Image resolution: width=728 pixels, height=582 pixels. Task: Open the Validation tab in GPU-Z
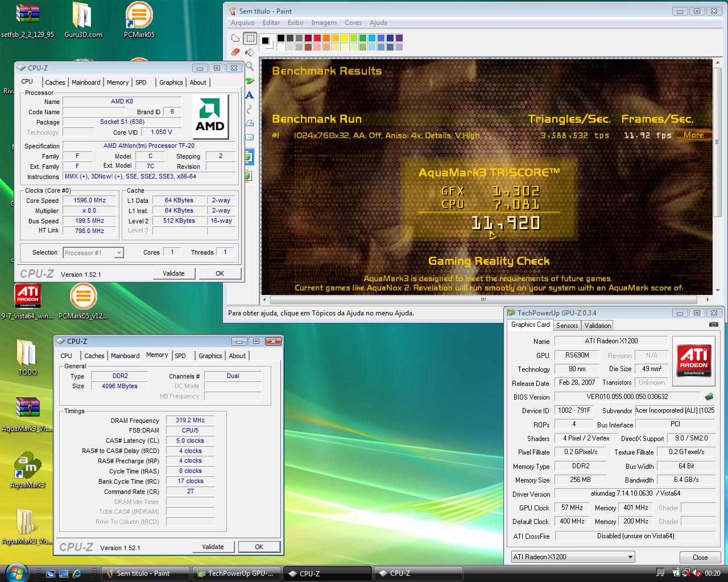[x=598, y=326]
